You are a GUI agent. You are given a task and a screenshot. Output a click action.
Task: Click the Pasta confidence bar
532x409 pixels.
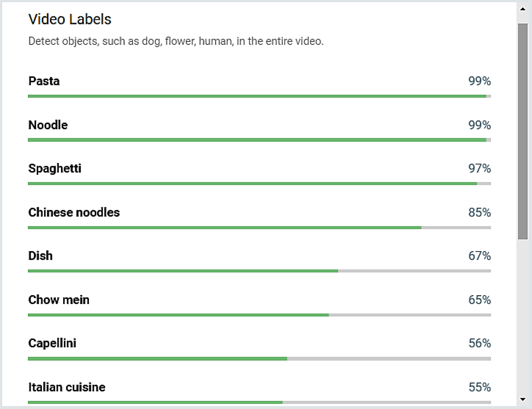(x=259, y=96)
